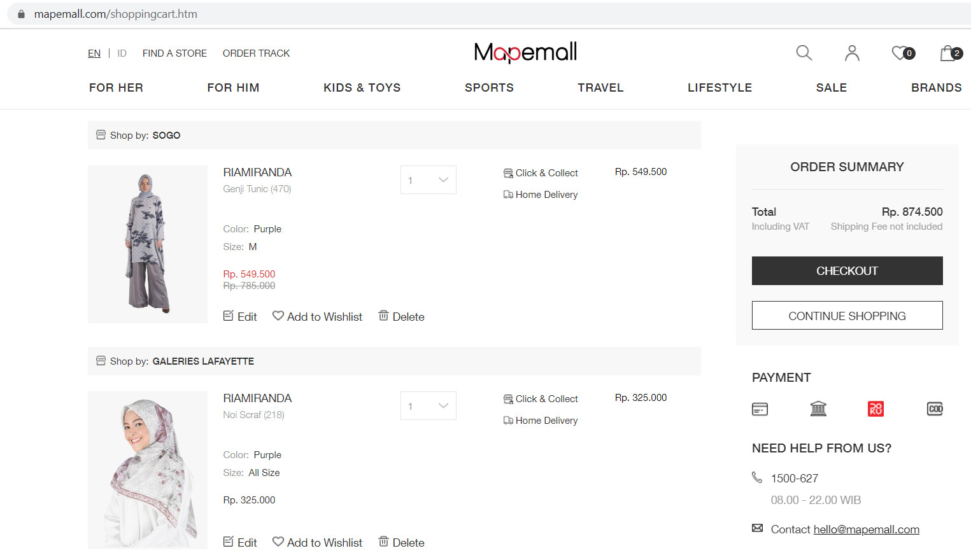Image resolution: width=971 pixels, height=560 pixels.
Task: Click Delete text for Noi Scraf
Action: pos(408,543)
